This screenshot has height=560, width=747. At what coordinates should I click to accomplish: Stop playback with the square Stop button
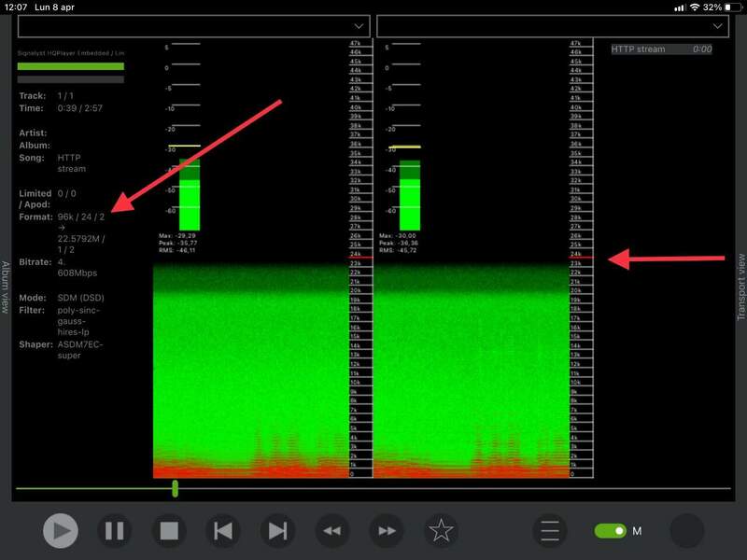pos(168,531)
